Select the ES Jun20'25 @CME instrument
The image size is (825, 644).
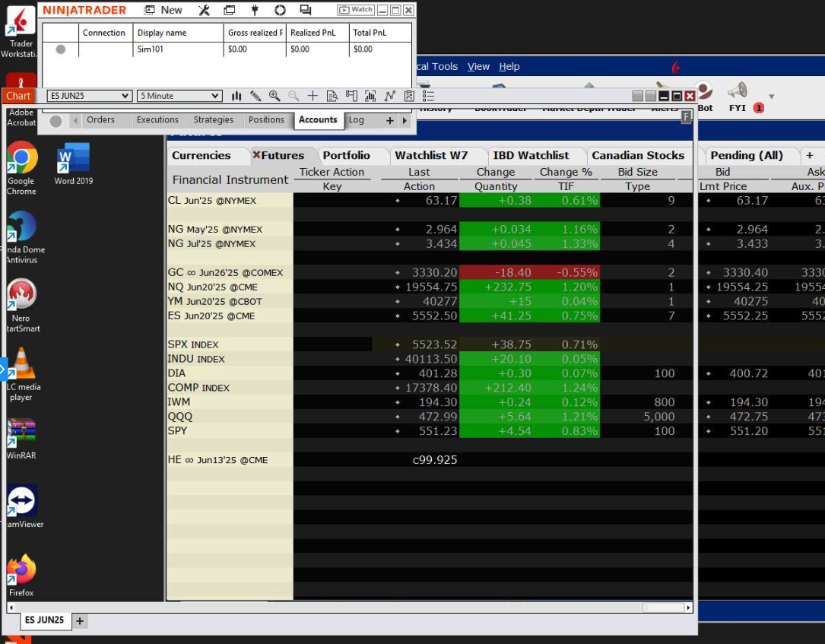[x=230, y=316]
